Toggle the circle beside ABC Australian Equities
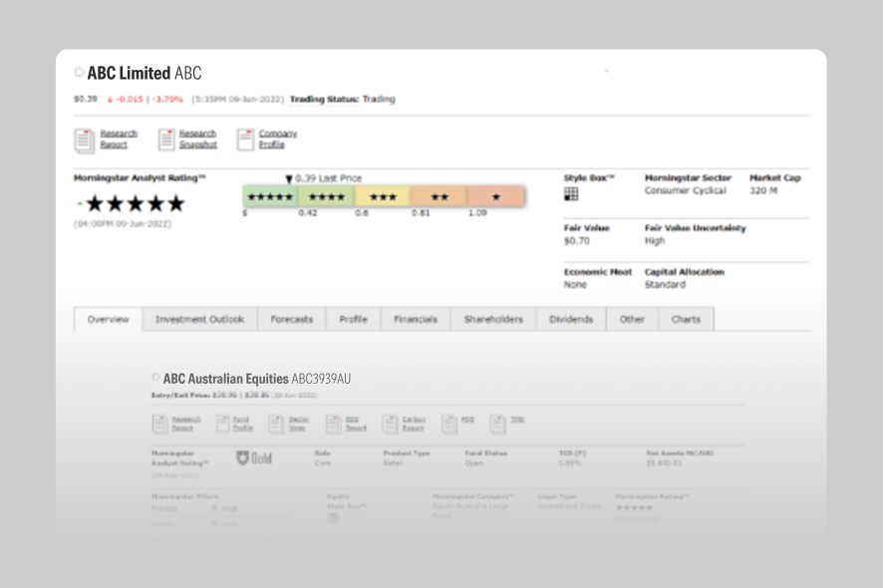The height and width of the screenshot is (588, 883). click(155, 378)
